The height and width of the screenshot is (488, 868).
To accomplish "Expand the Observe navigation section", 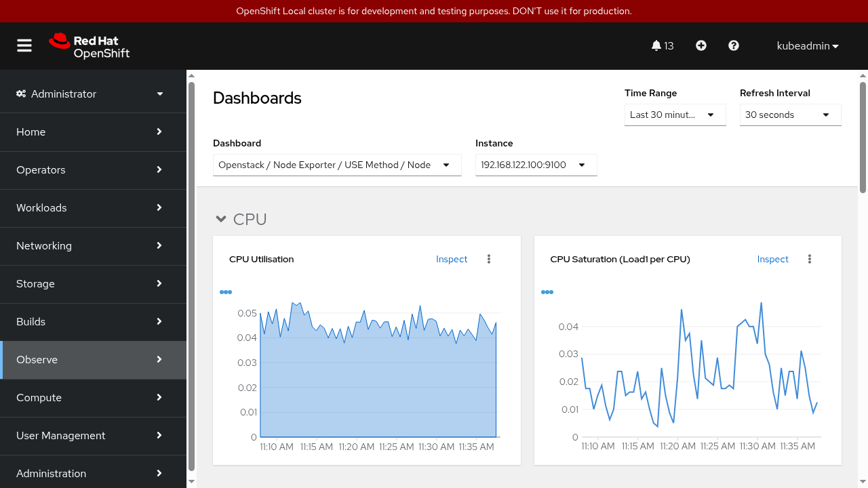I will 93,359.
